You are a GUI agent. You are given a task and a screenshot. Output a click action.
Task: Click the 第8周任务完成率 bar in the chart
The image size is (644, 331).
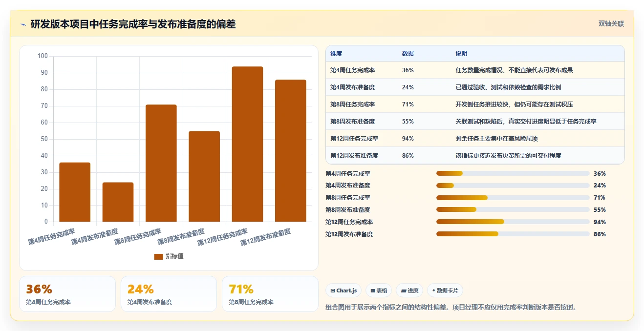(x=161, y=163)
